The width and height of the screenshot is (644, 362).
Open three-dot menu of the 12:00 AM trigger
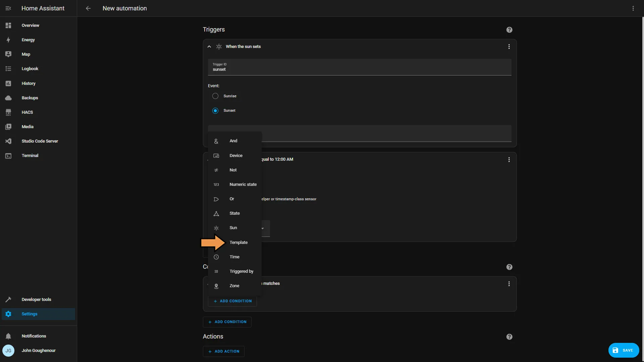pos(509,160)
